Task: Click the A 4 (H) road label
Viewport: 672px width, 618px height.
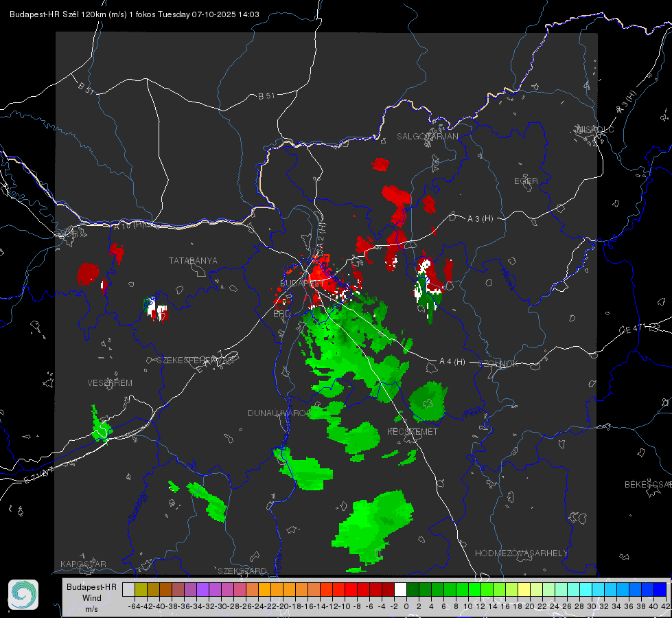Action: (452, 362)
